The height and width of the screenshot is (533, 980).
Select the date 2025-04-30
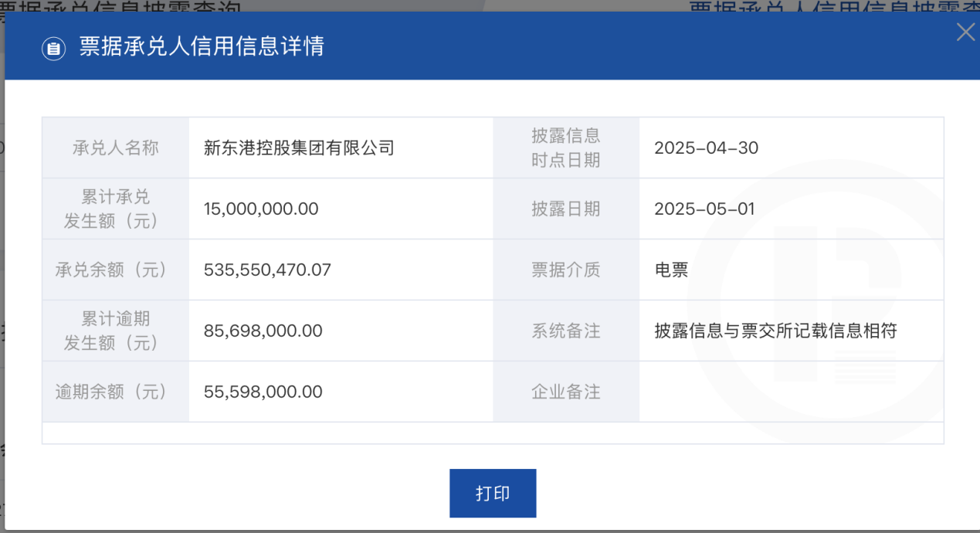pyautogui.click(x=706, y=148)
